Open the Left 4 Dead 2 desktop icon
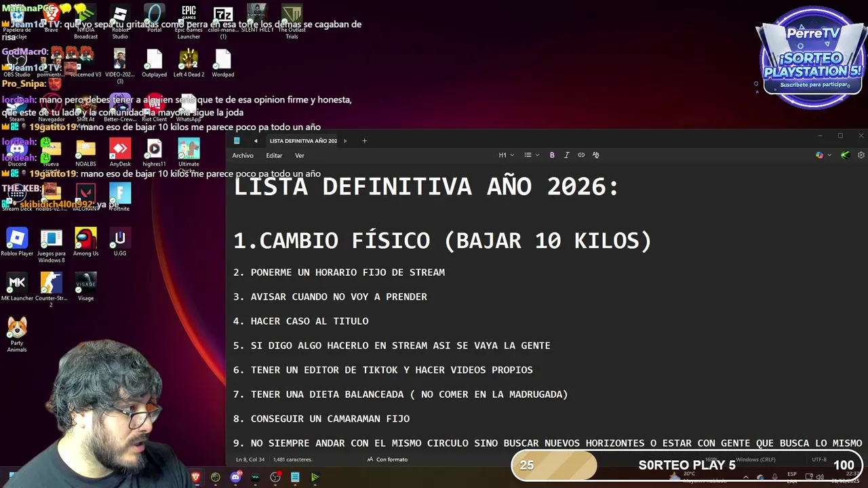868x488 pixels. click(189, 64)
